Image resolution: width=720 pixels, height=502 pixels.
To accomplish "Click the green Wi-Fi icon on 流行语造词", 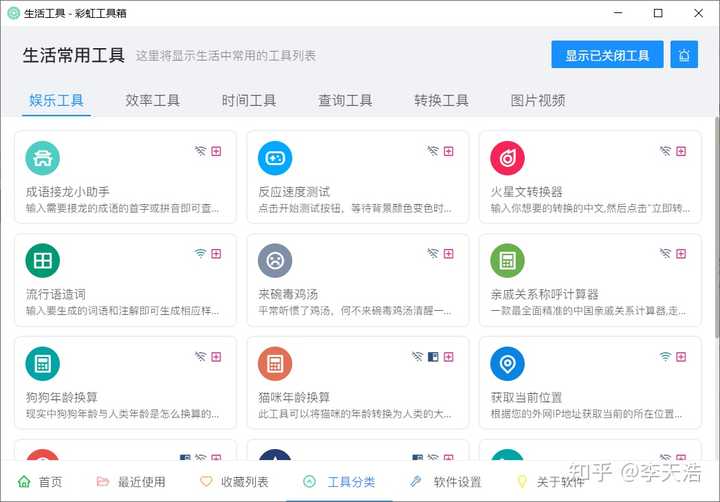I will click(201, 254).
